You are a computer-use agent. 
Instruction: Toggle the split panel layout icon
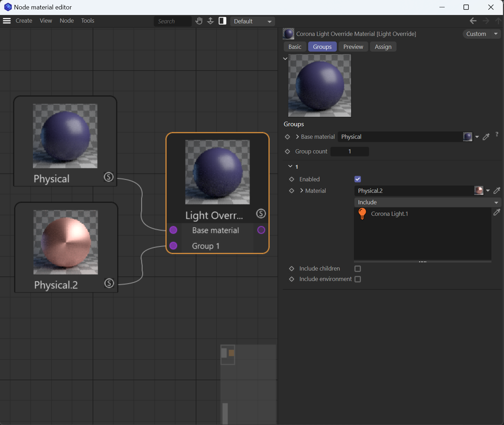[222, 21]
